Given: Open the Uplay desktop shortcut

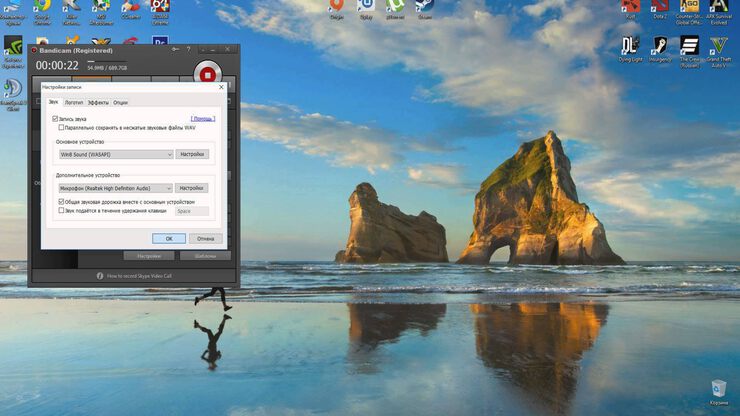Looking at the screenshot, I should pyautogui.click(x=366, y=8).
